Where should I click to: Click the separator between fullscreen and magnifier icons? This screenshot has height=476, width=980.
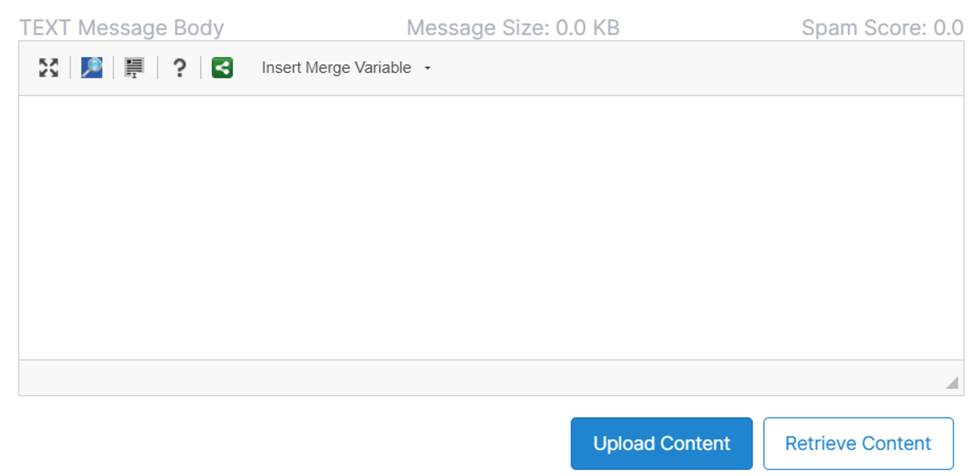coord(70,68)
